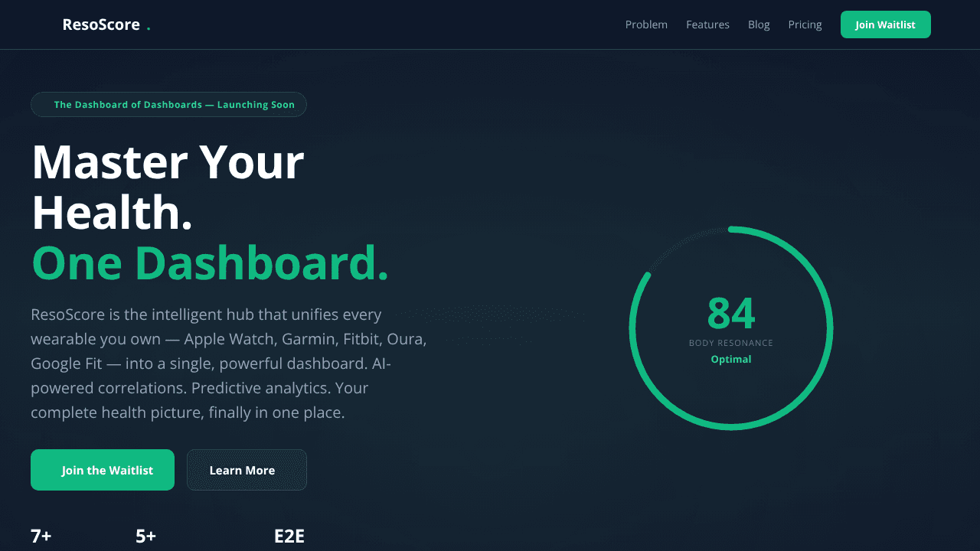980x551 pixels.
Task: Click the ResoScore description paragraph
Action: (x=229, y=364)
